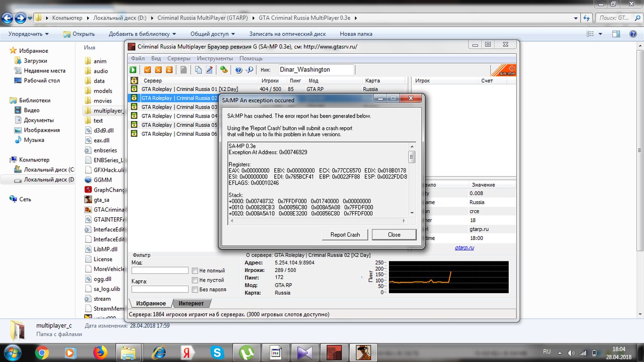
Task: Open the recent pages dropdown next to forward arrow
Action: [x=30, y=18]
